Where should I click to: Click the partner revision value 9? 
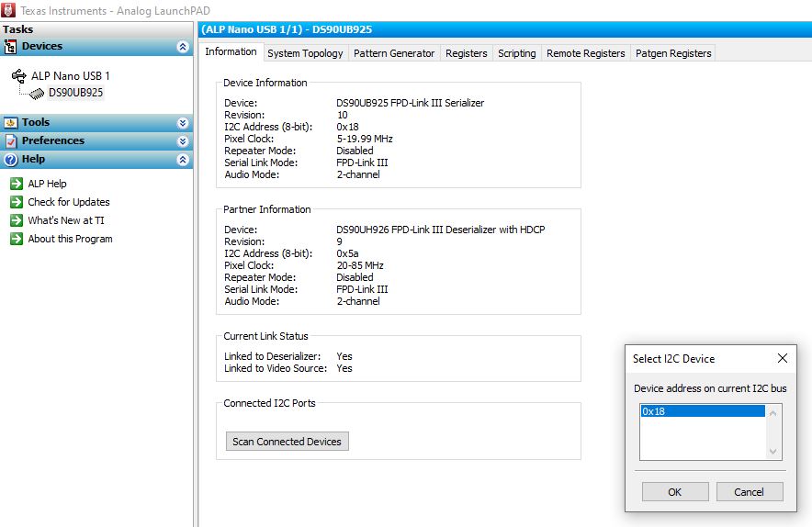click(339, 241)
